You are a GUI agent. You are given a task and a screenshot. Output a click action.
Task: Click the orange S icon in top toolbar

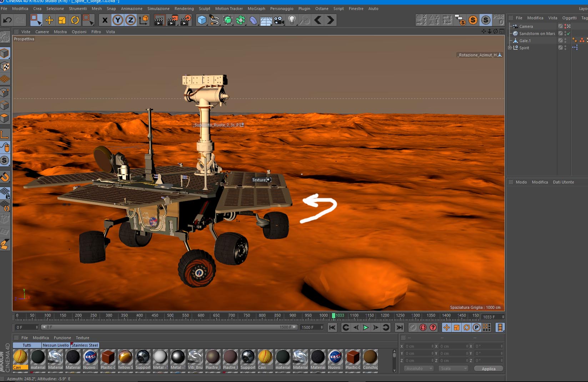(x=473, y=20)
